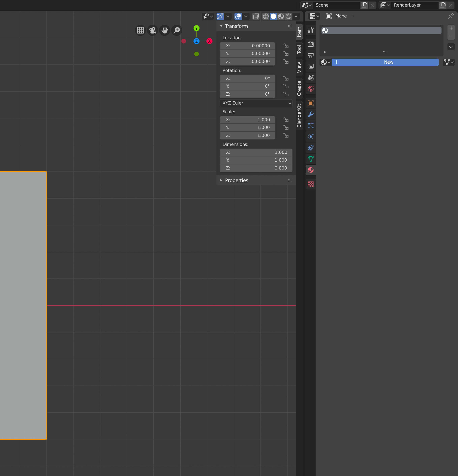Click the Scene name field
This screenshot has width=458, height=476.
click(x=336, y=5)
